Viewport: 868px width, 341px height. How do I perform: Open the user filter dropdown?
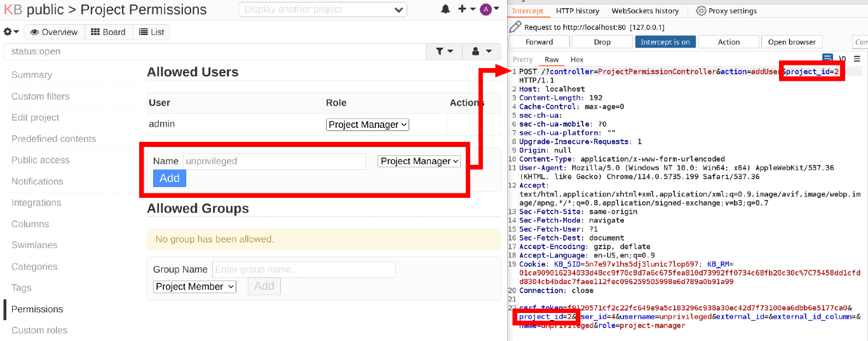tap(481, 52)
